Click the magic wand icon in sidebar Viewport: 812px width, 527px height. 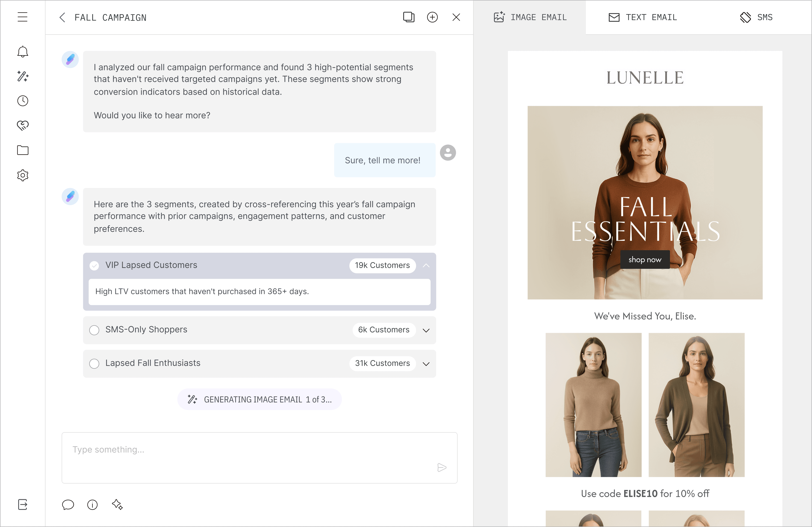[22, 76]
